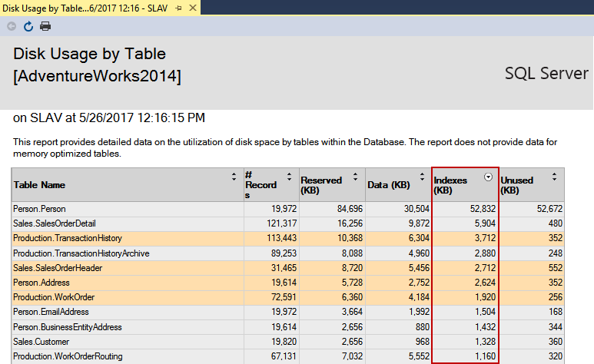The image size is (594, 364).
Task: Sort by Unused (KB) column
Action: tap(555, 177)
